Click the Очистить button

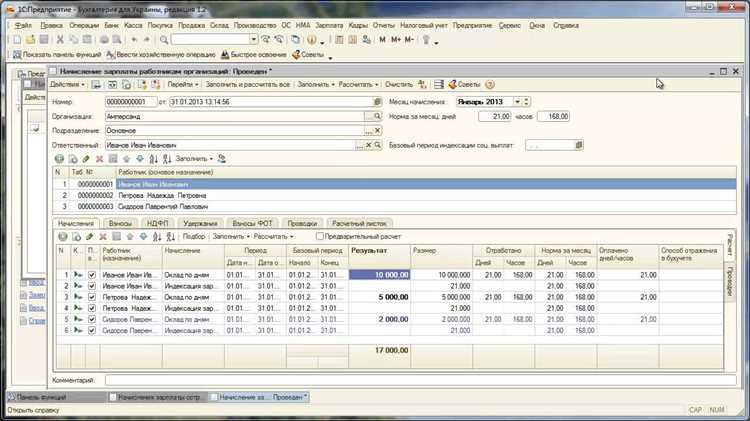pyautogui.click(x=399, y=85)
